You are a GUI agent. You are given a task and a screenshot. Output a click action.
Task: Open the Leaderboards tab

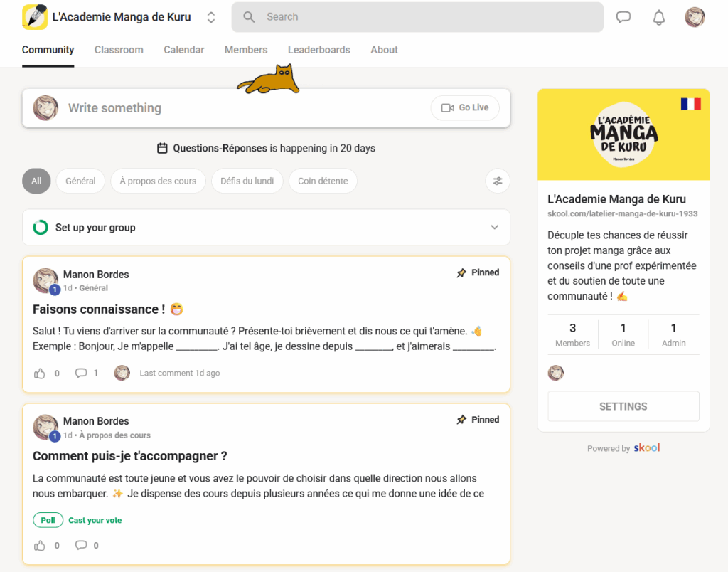pyautogui.click(x=319, y=50)
